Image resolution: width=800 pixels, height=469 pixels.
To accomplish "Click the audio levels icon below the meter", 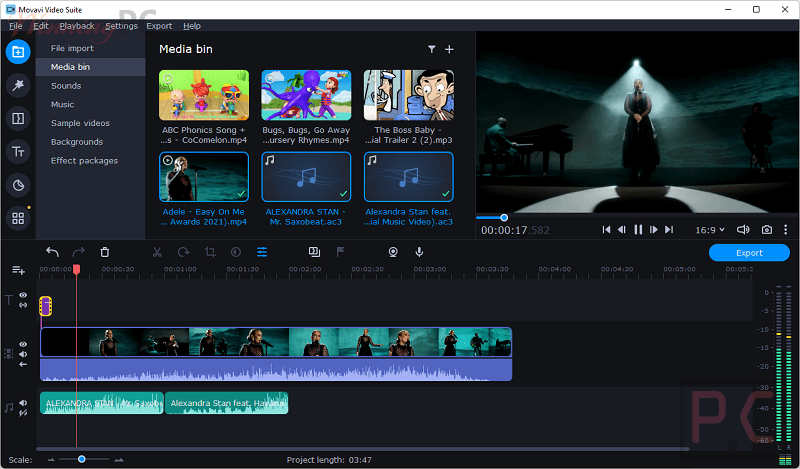I will click(785, 459).
